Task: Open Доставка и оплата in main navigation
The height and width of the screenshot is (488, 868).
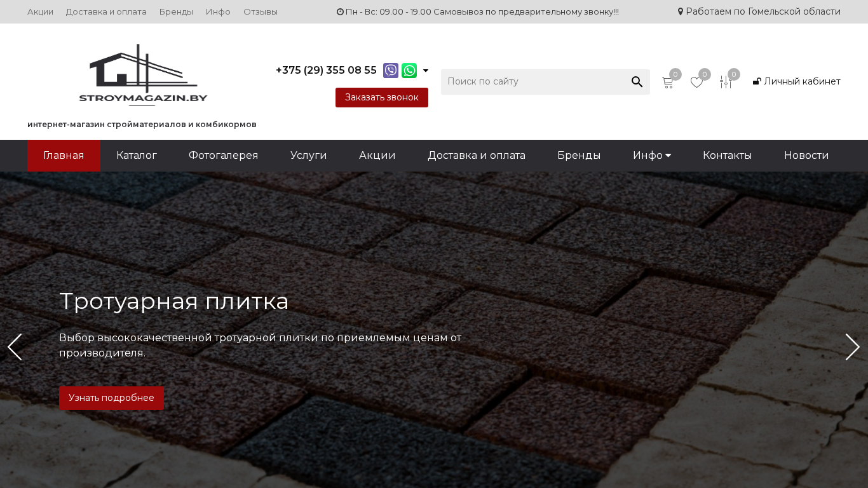Action: point(477,156)
